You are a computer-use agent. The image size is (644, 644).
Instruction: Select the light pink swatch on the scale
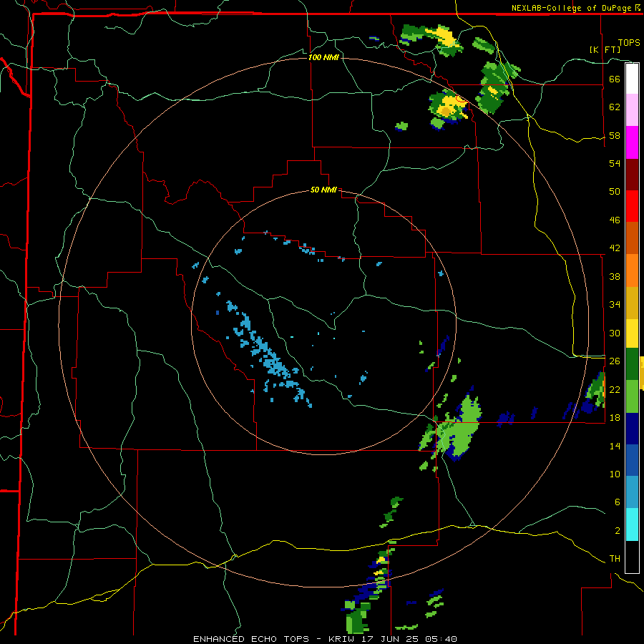[632, 110]
